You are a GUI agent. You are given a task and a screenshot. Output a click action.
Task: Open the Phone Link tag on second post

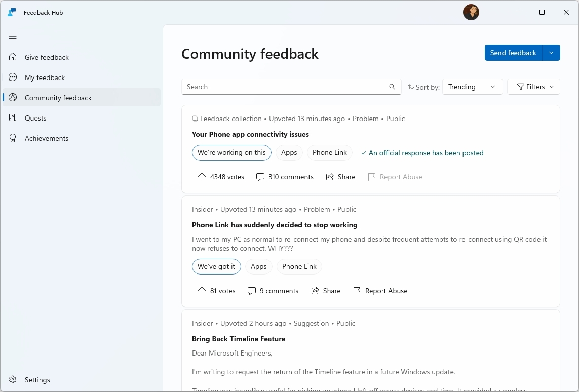pos(299,266)
